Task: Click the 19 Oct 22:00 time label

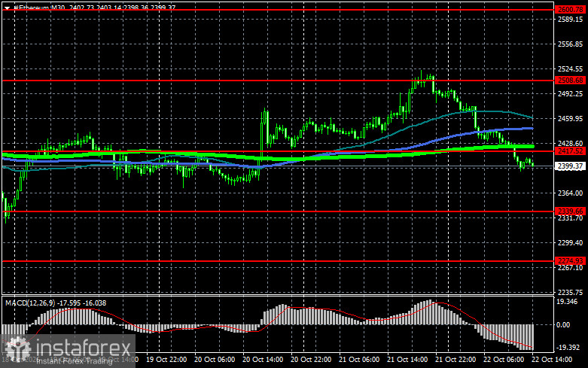Action: point(166,360)
